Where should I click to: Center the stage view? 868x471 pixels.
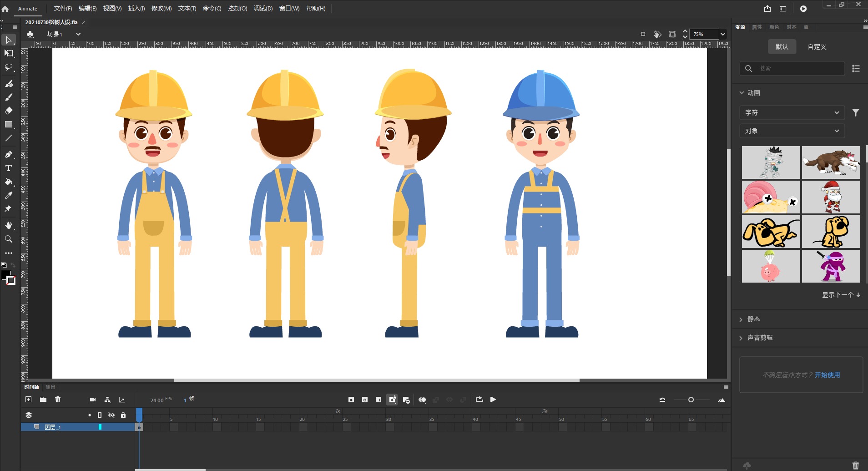(643, 34)
